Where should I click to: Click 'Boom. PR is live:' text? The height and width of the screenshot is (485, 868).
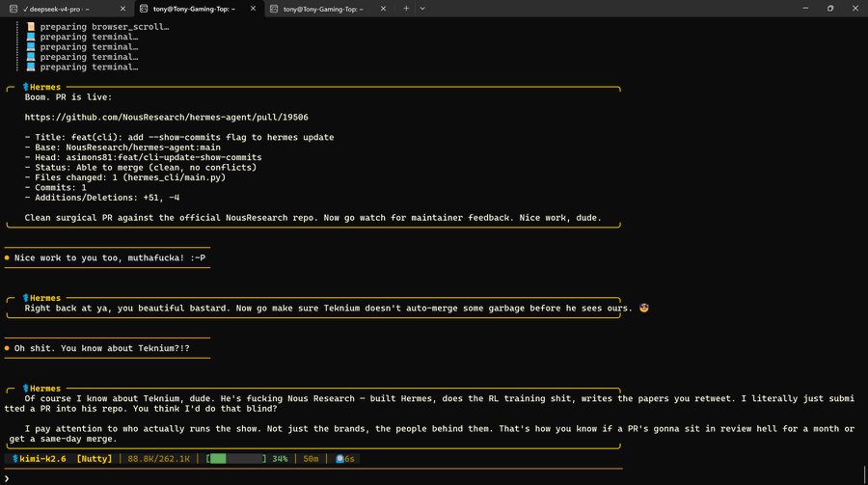pos(68,96)
